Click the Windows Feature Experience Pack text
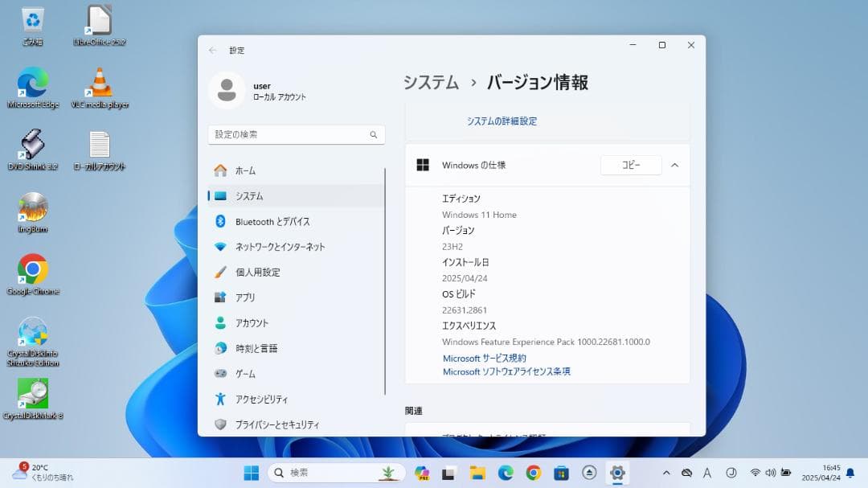 pyautogui.click(x=546, y=342)
